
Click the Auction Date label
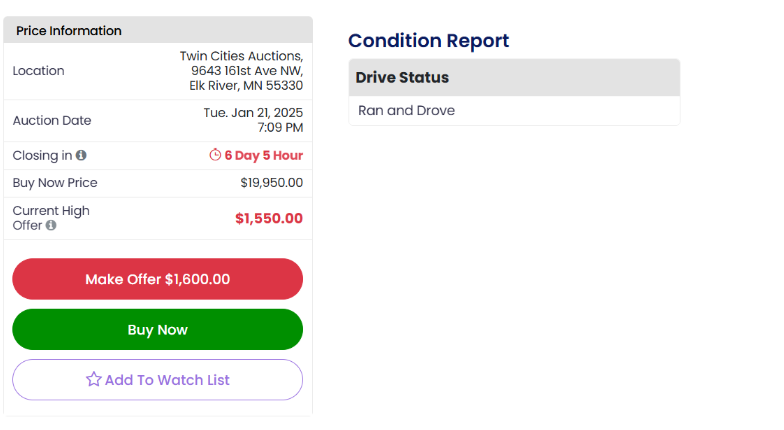tap(52, 121)
